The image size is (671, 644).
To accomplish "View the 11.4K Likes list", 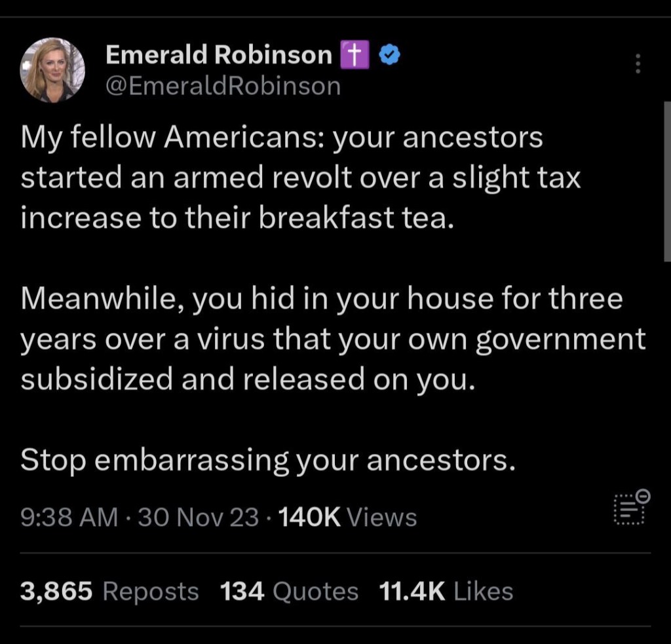I will 446,592.
